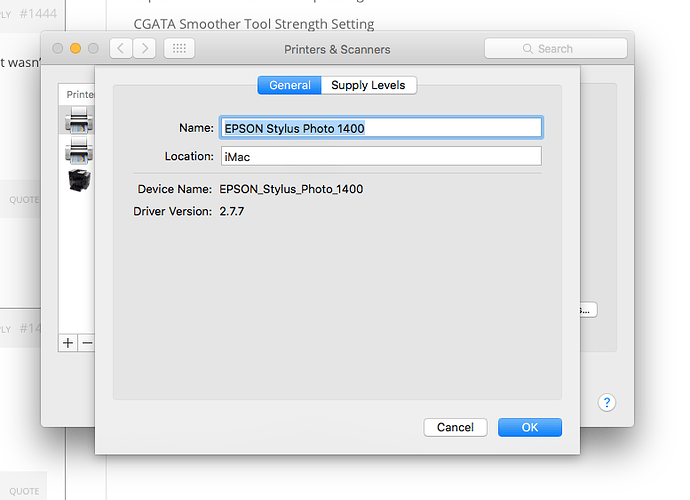The image size is (690, 500).
Task: Click the QUOTE link in forum post
Action: (x=24, y=200)
